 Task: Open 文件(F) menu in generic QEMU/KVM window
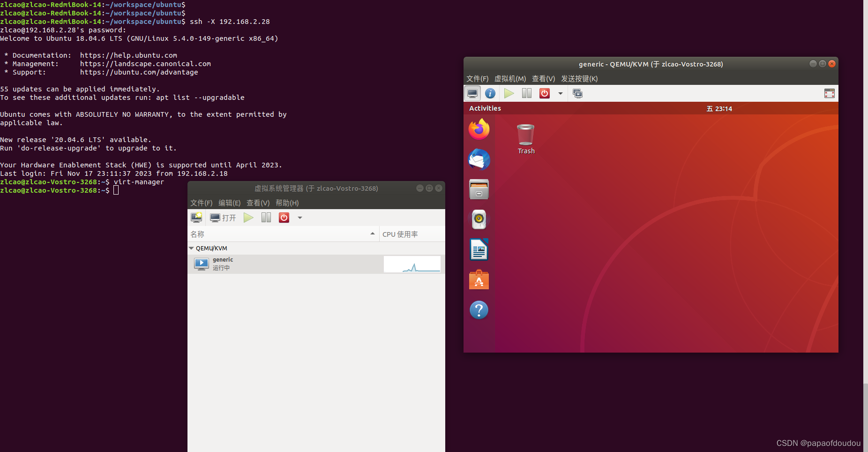[478, 78]
